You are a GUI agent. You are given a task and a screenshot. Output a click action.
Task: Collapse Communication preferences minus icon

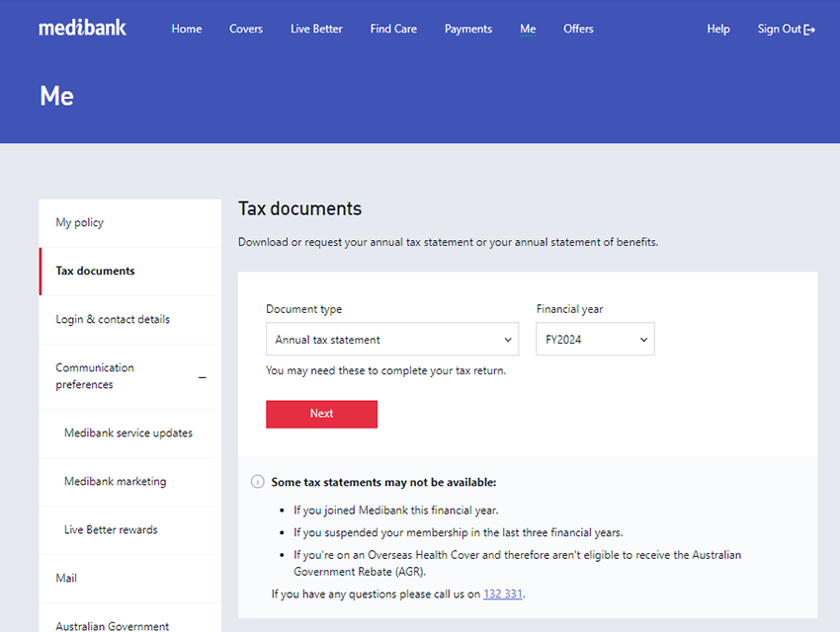pyautogui.click(x=203, y=377)
